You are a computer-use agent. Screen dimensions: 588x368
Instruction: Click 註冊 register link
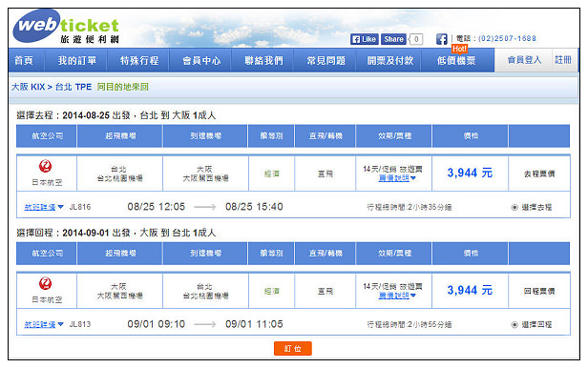[x=563, y=60]
